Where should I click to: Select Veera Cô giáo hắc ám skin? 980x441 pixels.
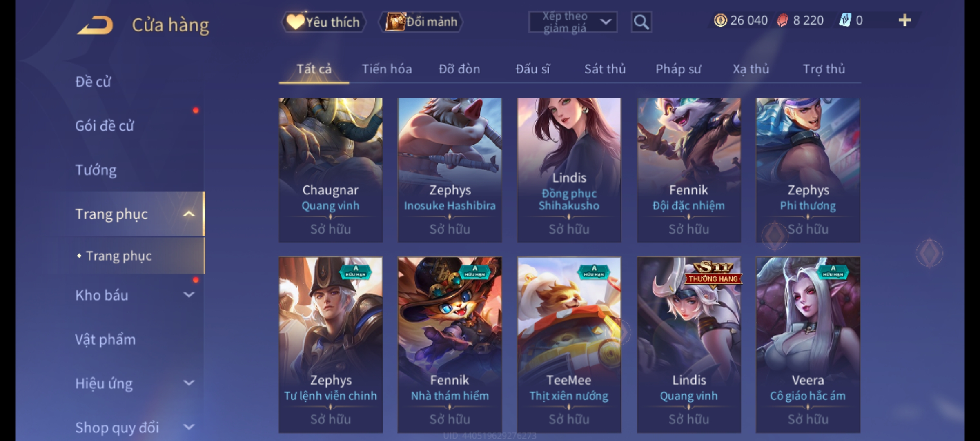click(x=808, y=345)
